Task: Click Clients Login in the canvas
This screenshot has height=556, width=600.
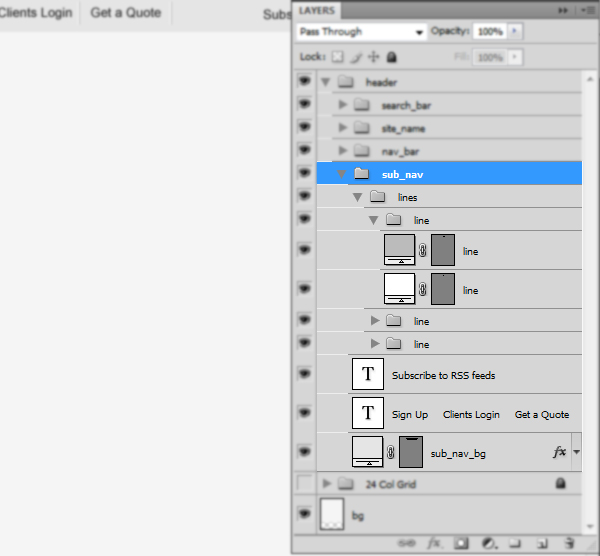Action: click(x=36, y=13)
